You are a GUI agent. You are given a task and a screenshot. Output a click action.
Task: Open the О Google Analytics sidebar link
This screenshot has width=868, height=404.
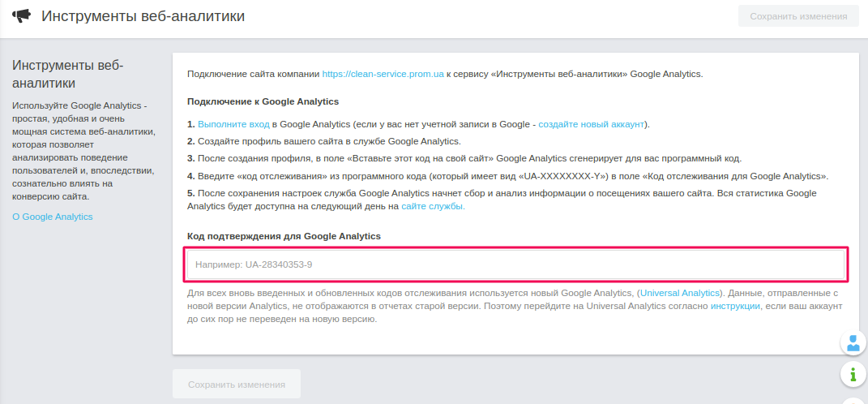click(53, 217)
